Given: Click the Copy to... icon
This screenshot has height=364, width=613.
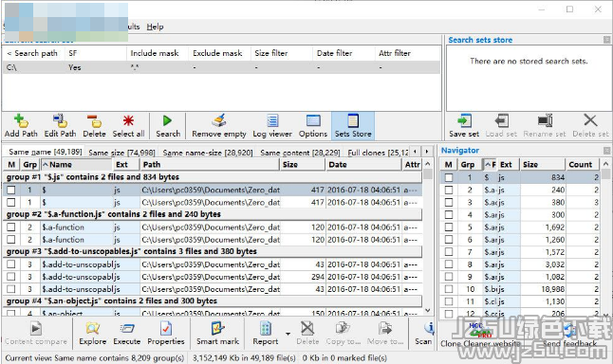Looking at the screenshot, I should click(343, 329).
